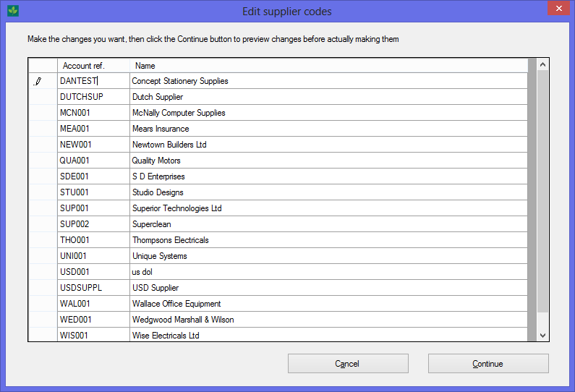Select the QUA001 account ref cell
This screenshot has width=575, height=392.
[x=93, y=161]
